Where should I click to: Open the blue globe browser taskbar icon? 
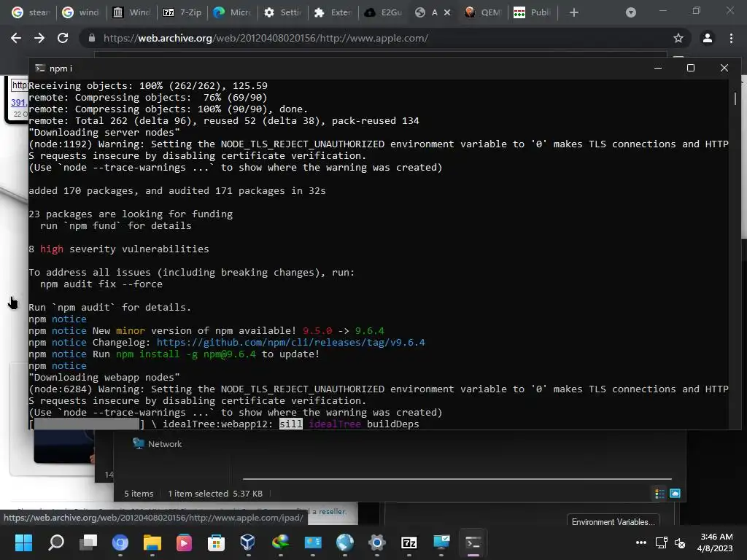tap(345, 542)
